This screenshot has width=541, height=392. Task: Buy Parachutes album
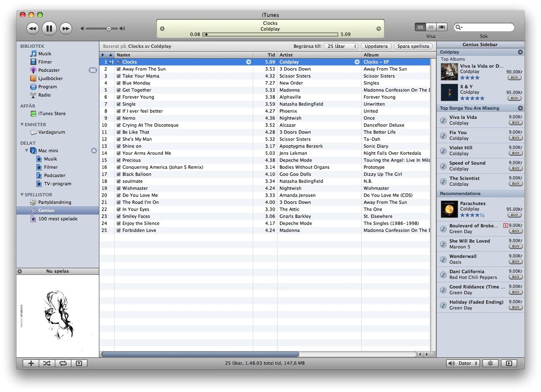click(514, 215)
